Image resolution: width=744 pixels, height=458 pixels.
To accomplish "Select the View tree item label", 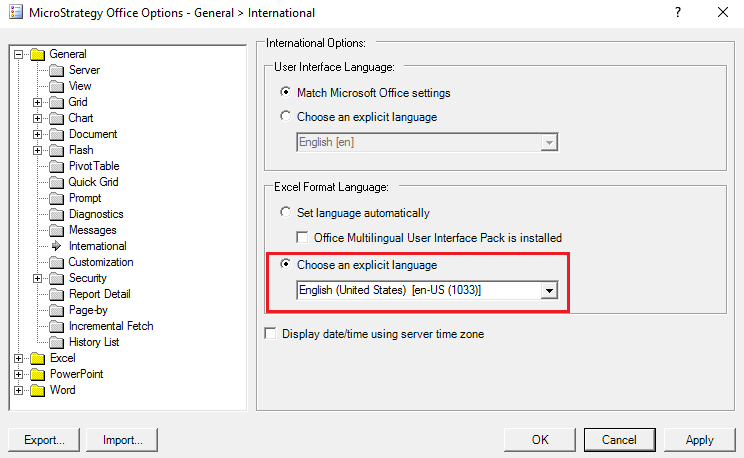I will point(80,86).
